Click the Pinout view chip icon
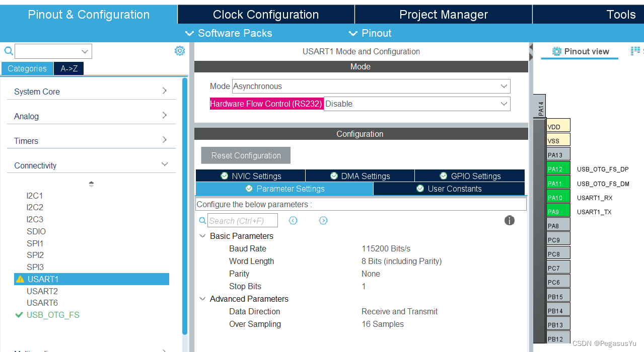644x352 pixels. click(x=556, y=51)
